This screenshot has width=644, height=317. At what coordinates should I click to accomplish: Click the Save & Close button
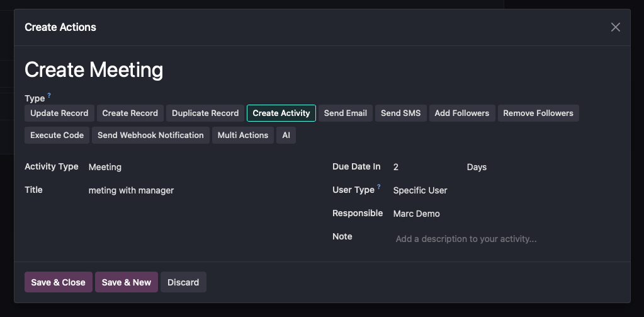[58, 282]
